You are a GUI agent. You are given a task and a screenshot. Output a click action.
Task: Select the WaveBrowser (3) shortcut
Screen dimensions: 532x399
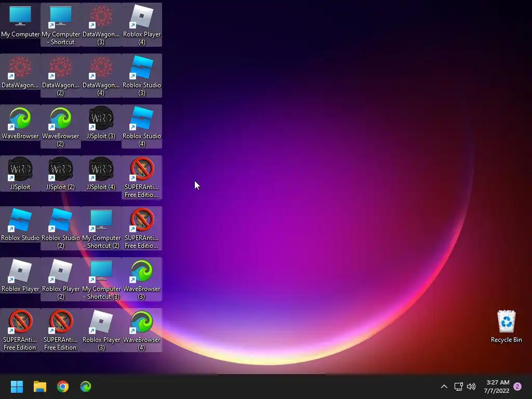142,279
